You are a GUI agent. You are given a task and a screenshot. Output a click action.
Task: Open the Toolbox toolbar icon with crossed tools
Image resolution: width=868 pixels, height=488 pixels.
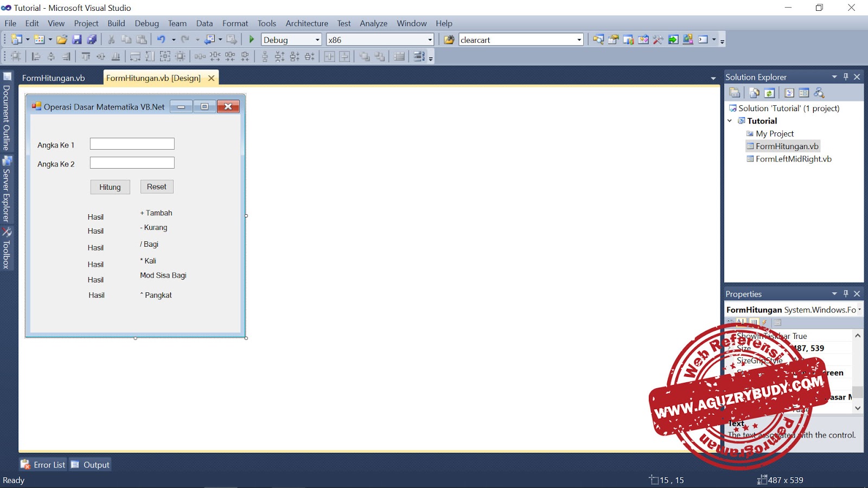click(x=658, y=40)
